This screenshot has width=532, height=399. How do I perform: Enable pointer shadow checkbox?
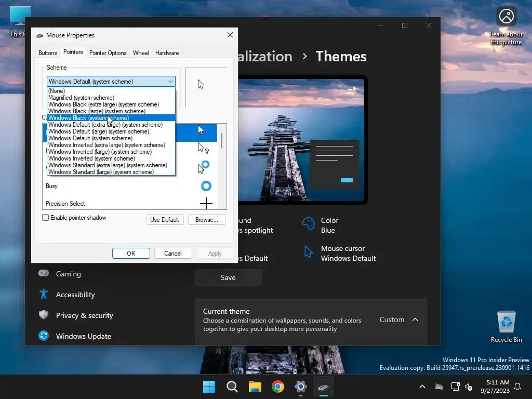46,218
